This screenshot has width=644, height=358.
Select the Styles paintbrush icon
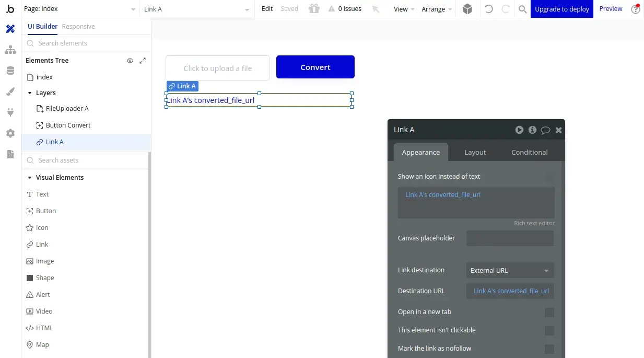10,91
